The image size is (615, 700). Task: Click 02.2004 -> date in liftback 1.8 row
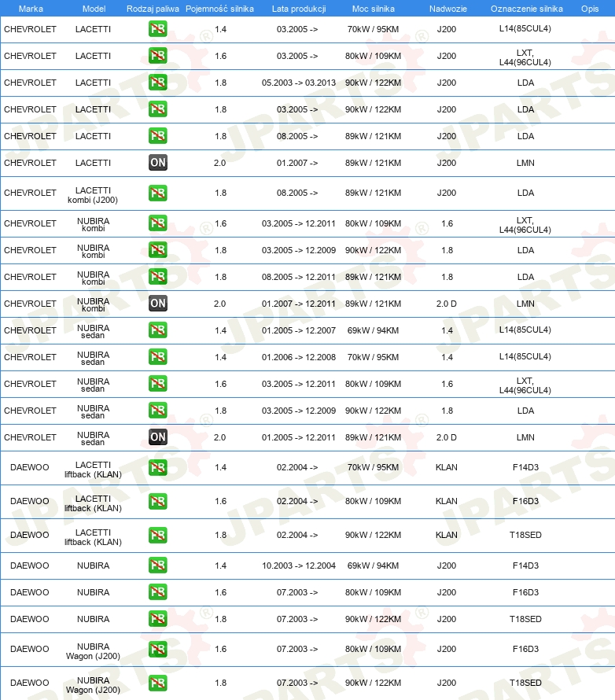pyautogui.click(x=297, y=535)
